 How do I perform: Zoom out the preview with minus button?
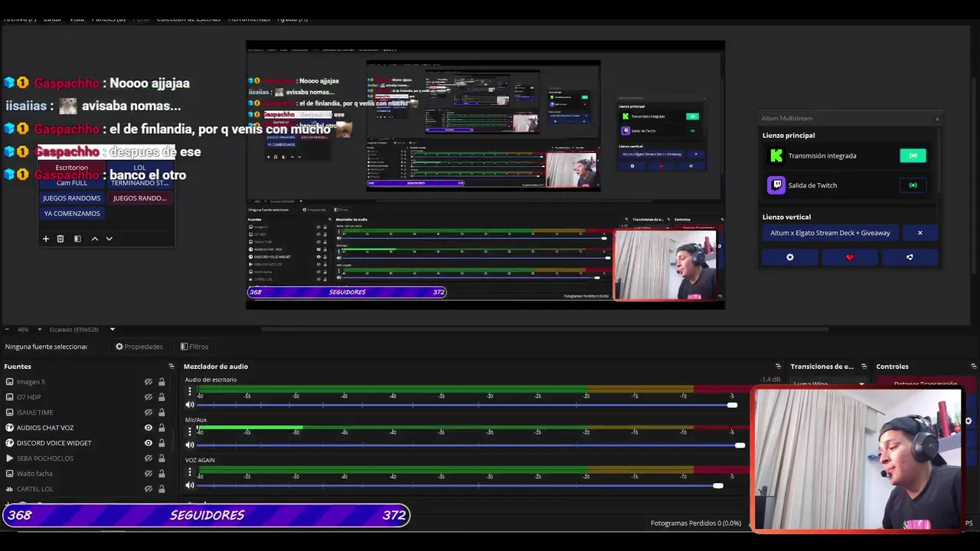point(7,330)
